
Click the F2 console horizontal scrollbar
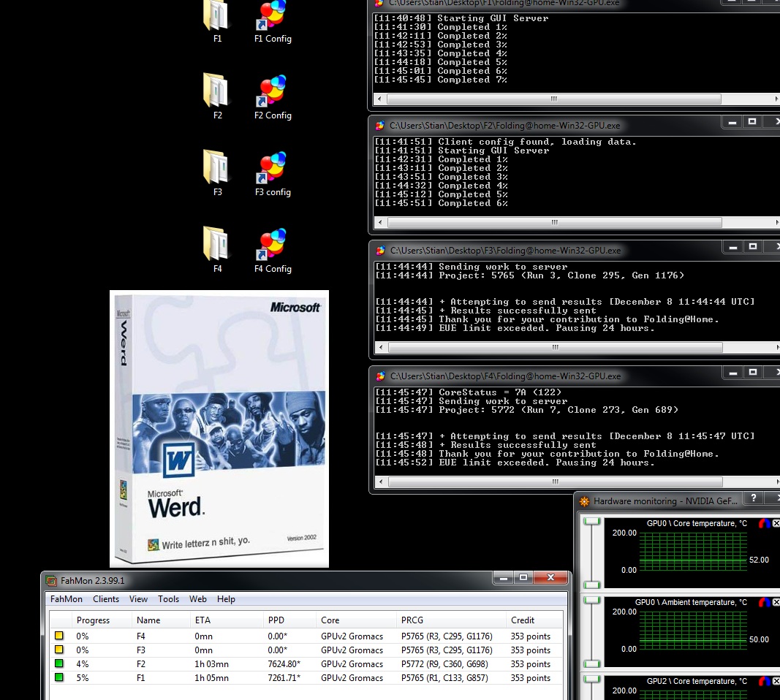point(555,222)
